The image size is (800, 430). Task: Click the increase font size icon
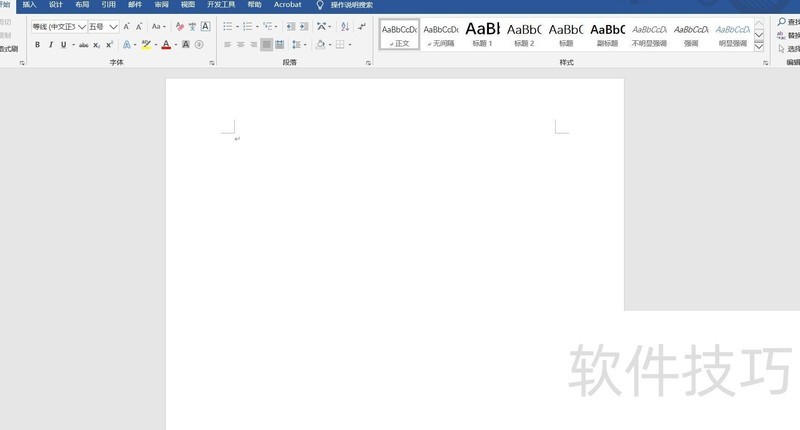point(126,27)
